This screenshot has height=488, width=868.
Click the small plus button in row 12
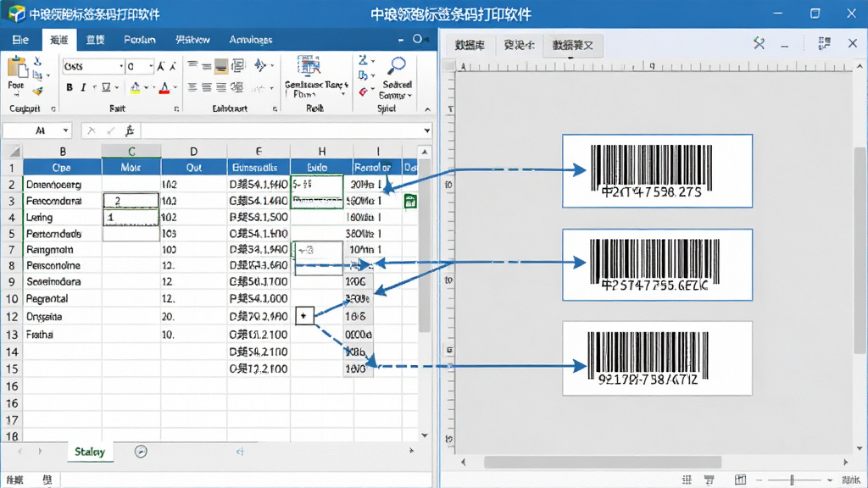click(x=304, y=316)
